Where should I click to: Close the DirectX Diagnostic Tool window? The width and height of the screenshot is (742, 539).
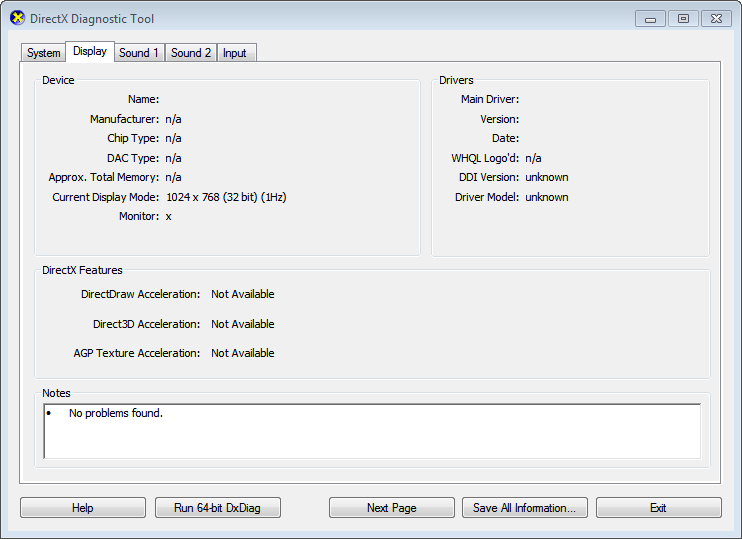pyautogui.click(x=716, y=19)
